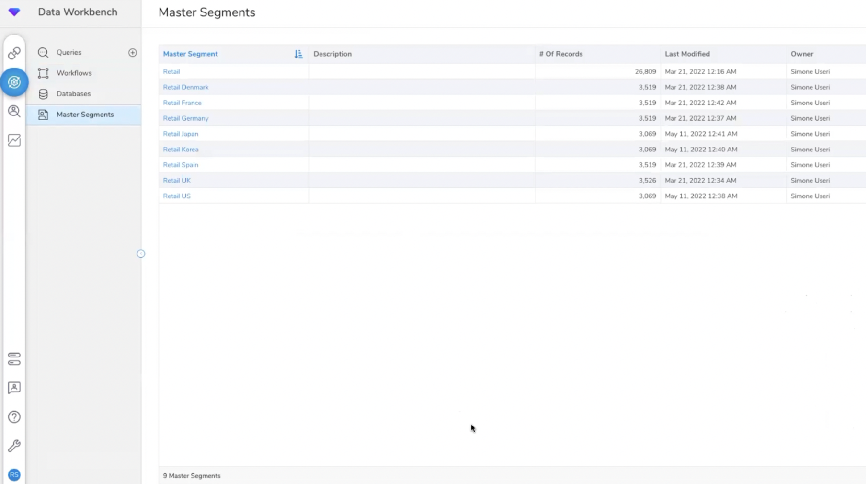The image size is (868, 484).
Task: Click the Integrations Hub link icon in sidebar
Action: [x=14, y=53]
